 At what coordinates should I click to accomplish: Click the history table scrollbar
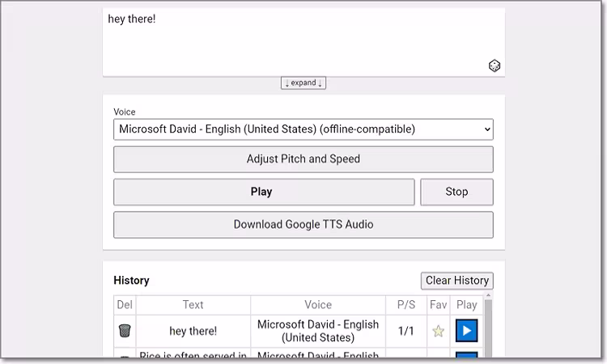pos(488,328)
